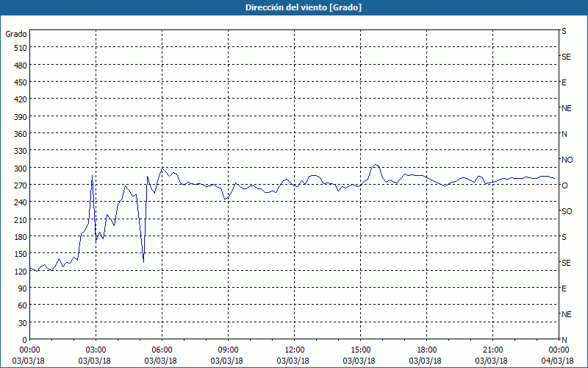Image resolution: width=588 pixels, height=368 pixels.
Task: Click the 'Grado' axis unit label
Action: (15, 34)
